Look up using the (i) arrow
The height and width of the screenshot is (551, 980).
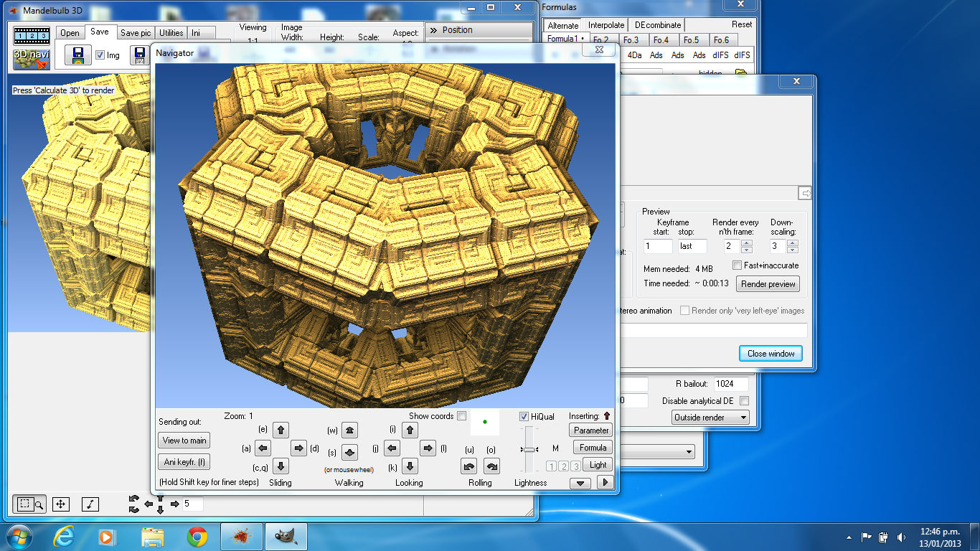[x=410, y=430]
